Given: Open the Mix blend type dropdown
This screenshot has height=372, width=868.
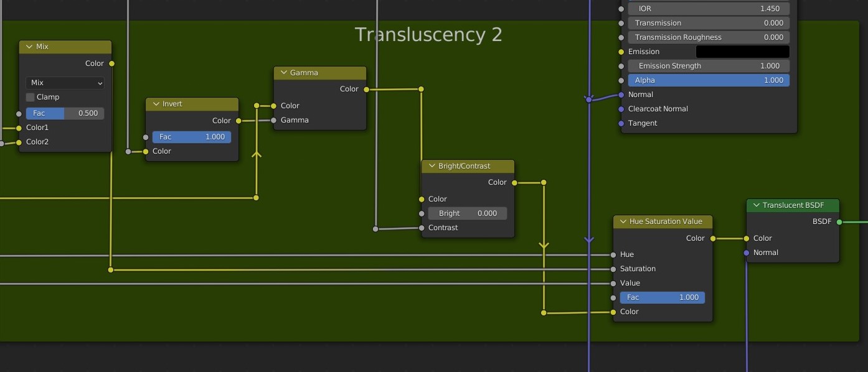Looking at the screenshot, I should coord(65,83).
